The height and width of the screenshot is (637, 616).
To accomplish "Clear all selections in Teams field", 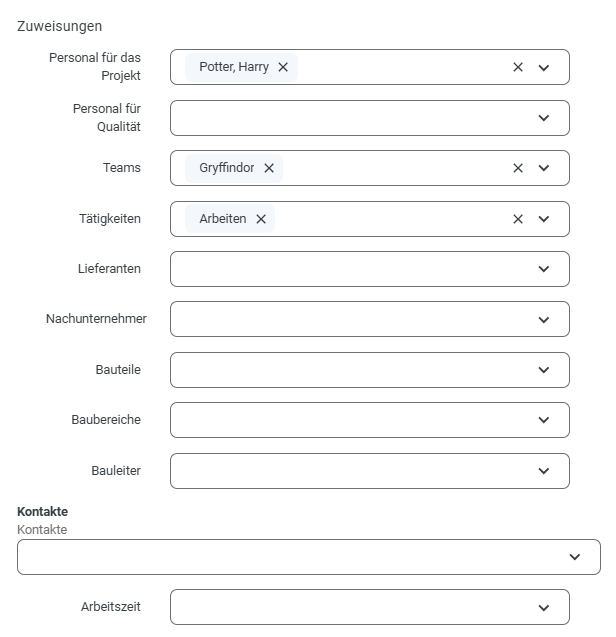I will click(518, 168).
